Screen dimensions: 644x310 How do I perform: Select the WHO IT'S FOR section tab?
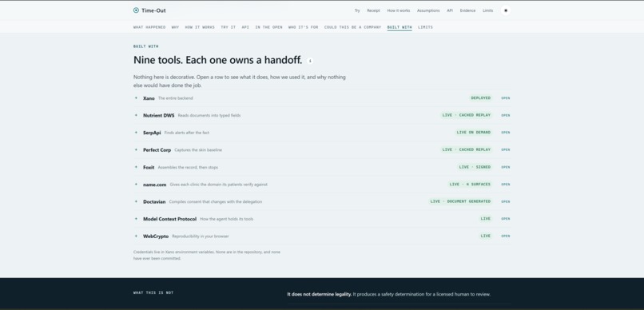(x=303, y=27)
